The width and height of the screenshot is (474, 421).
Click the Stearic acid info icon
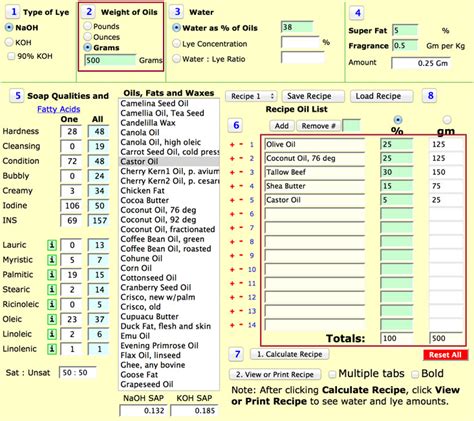click(52, 289)
